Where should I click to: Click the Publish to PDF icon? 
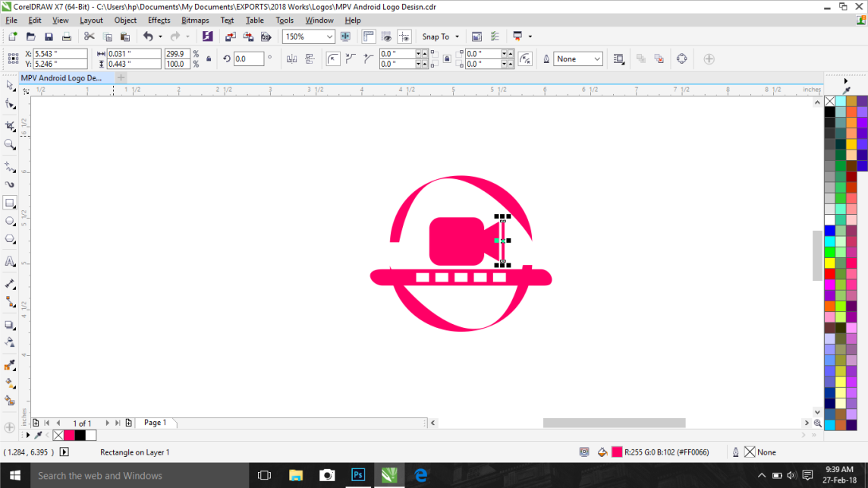pyautogui.click(x=266, y=36)
